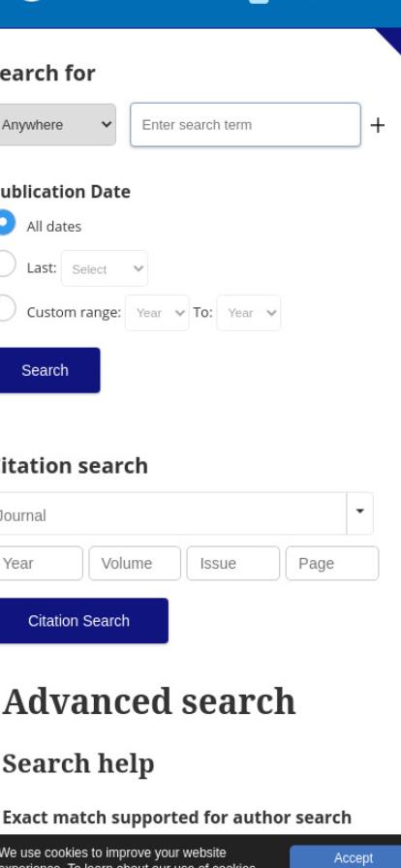Image resolution: width=401 pixels, height=868 pixels.
Task: Click the citation Year field
Action: click(x=41, y=563)
